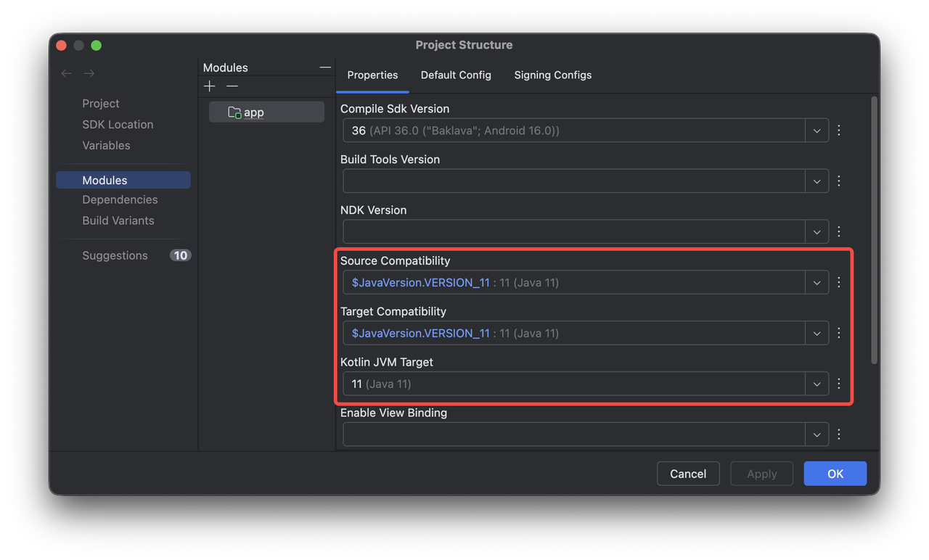Viewport: 929px width, 560px height.
Task: Expand the Enable View Binding dropdown
Action: 817,435
